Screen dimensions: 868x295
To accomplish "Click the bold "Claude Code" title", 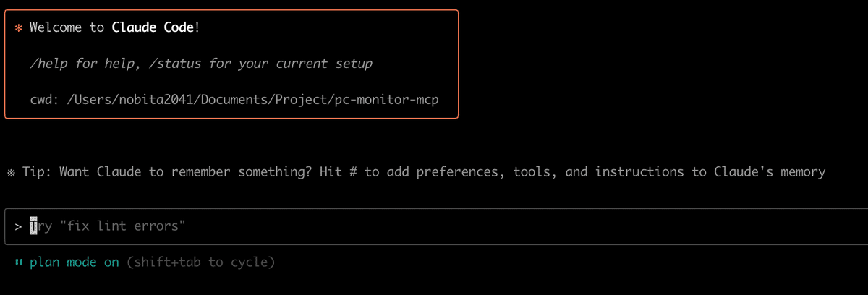I will pyautogui.click(x=153, y=28).
